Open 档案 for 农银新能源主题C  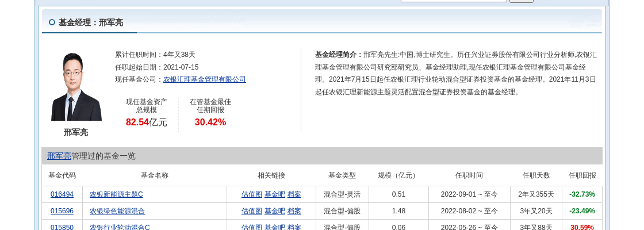(x=294, y=194)
